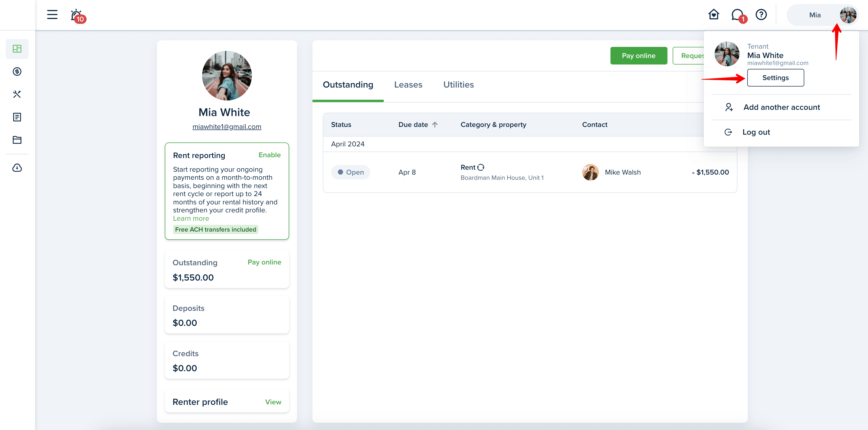Screen dimensions: 868x430
Task: Click the - $1,550.00 amount
Action: 710,172
